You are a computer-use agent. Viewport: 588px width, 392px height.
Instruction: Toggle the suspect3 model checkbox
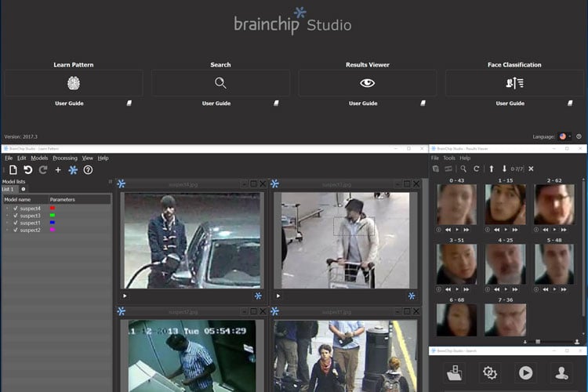click(16, 215)
